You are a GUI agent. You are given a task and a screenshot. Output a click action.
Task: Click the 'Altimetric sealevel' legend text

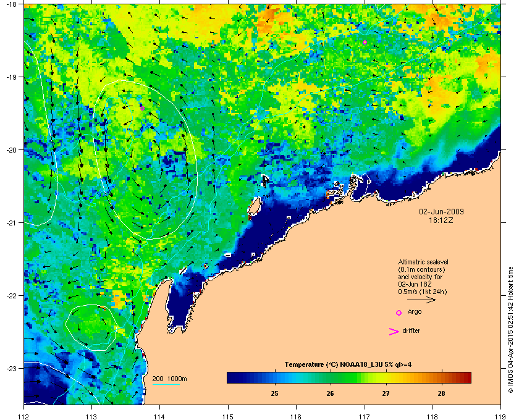[x=423, y=262]
